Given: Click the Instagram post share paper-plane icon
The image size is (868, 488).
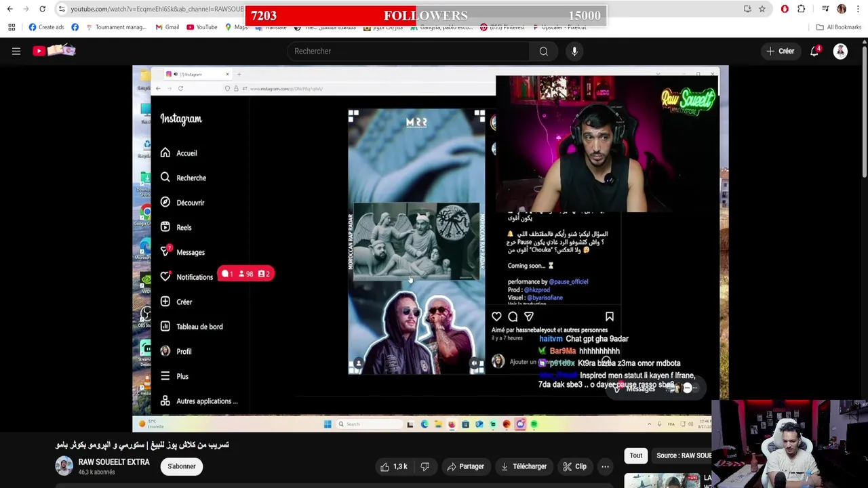Looking at the screenshot, I should (x=529, y=317).
